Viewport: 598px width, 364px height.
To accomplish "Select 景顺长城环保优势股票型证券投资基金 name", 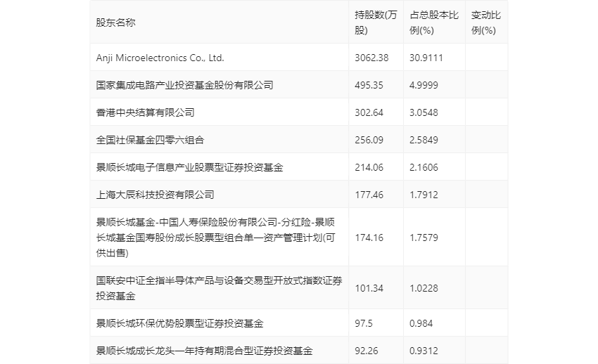I will click(179, 324).
